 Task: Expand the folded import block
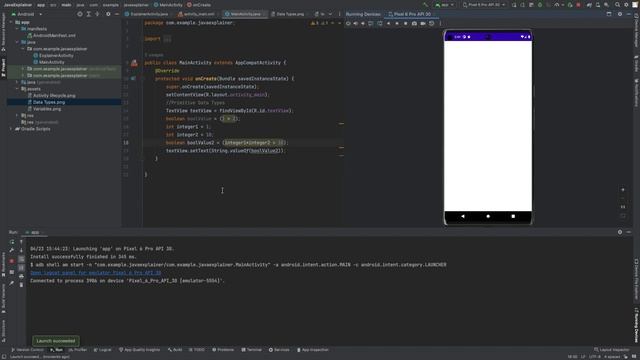pyautogui.click(x=167, y=39)
